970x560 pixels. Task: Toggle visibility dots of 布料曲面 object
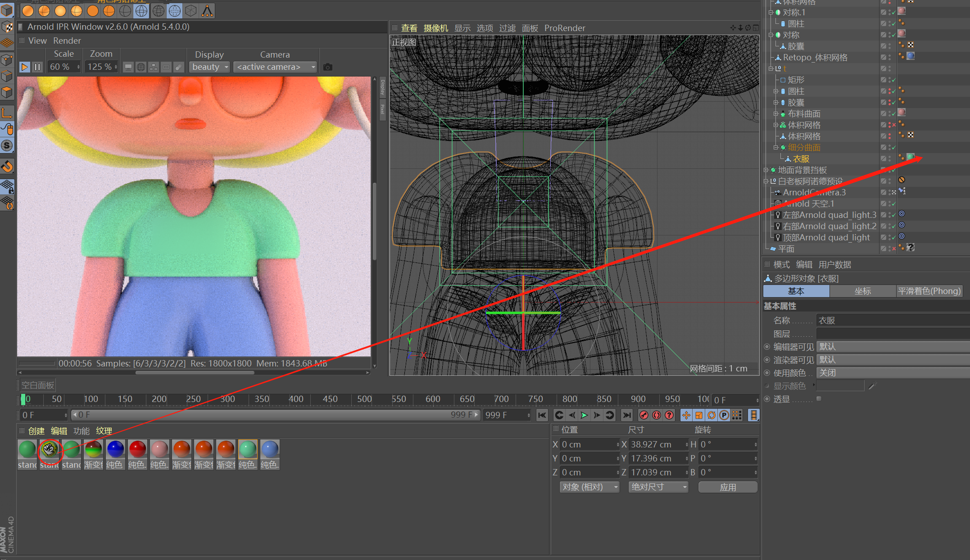click(x=889, y=114)
